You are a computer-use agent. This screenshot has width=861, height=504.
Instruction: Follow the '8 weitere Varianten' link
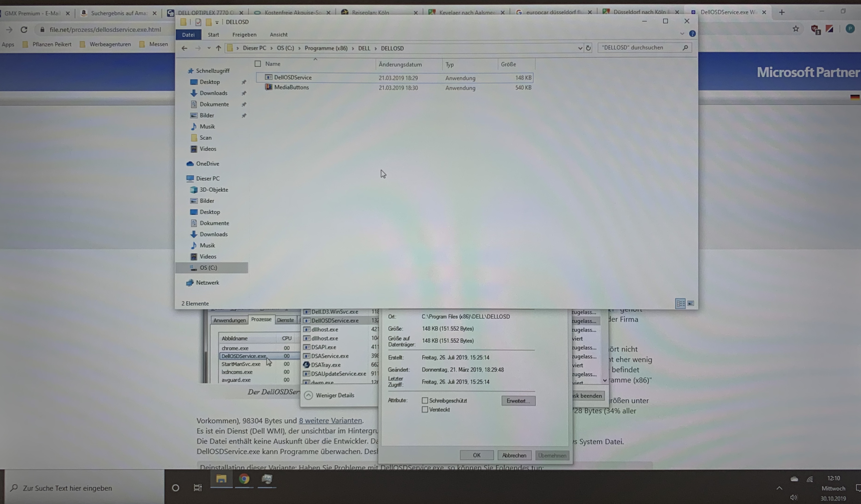pos(330,421)
